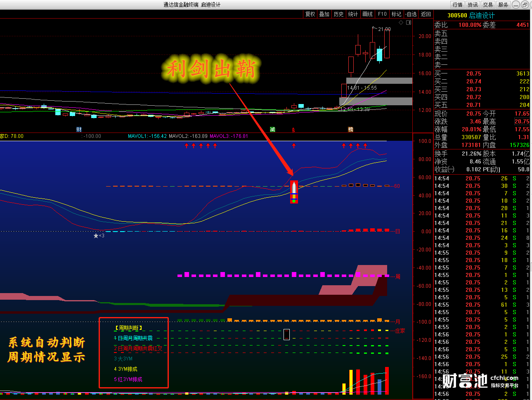
Task: Open the F10 company info
Action: click(x=382, y=14)
